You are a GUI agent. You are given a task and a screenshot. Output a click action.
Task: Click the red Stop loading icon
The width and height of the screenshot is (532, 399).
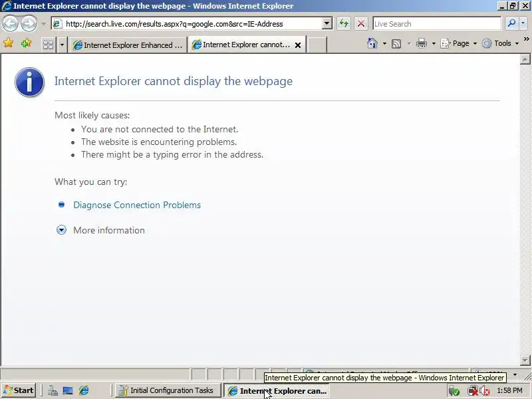(x=361, y=23)
